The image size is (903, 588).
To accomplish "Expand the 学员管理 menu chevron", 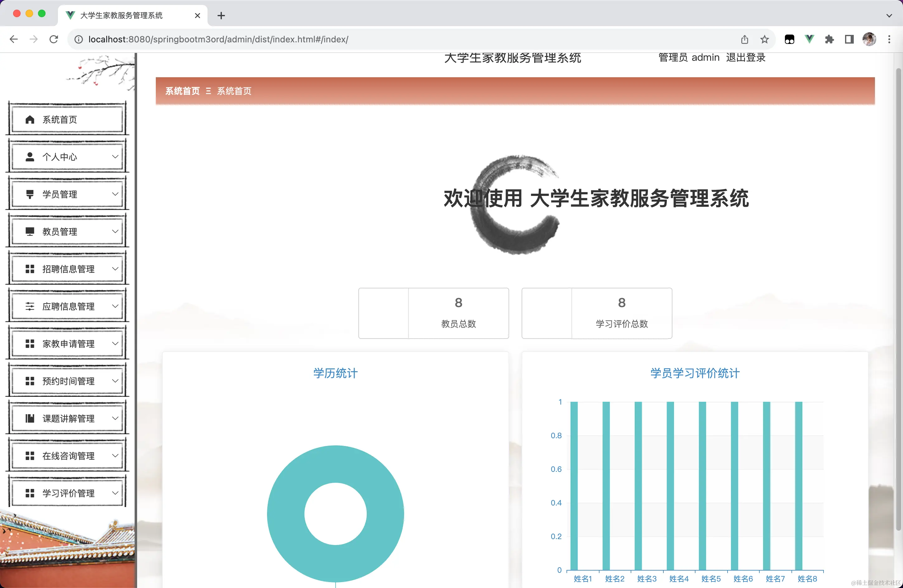I will (115, 194).
